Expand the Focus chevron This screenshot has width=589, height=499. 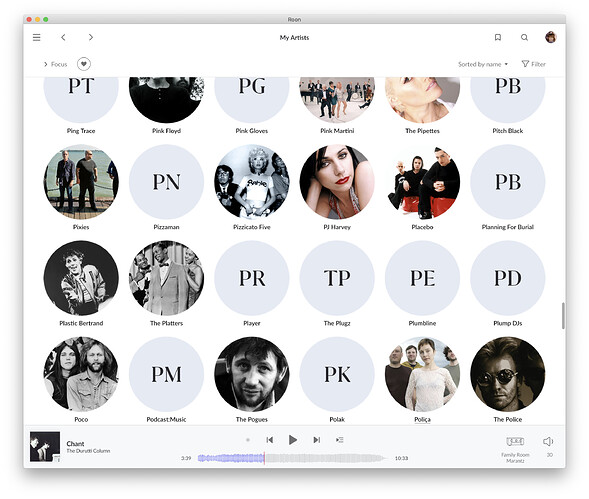45,64
